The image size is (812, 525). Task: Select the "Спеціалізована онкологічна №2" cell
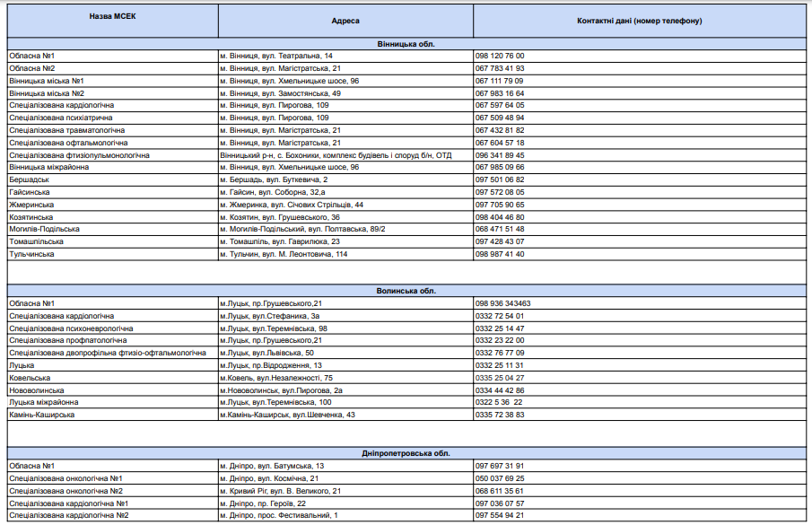65,491
